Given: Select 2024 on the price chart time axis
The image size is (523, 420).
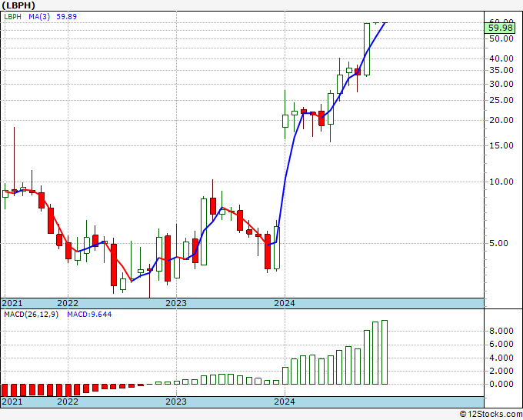Looking at the screenshot, I should 285,303.
